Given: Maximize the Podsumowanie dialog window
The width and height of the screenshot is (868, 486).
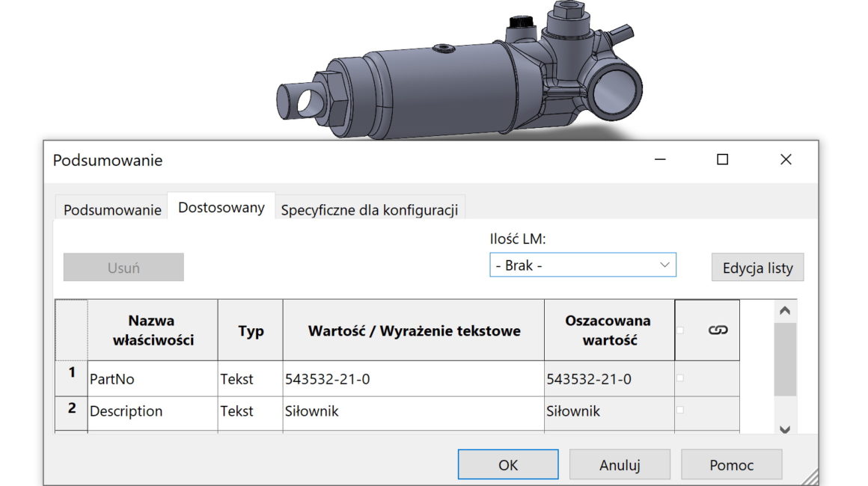Looking at the screenshot, I should pyautogui.click(x=722, y=159).
